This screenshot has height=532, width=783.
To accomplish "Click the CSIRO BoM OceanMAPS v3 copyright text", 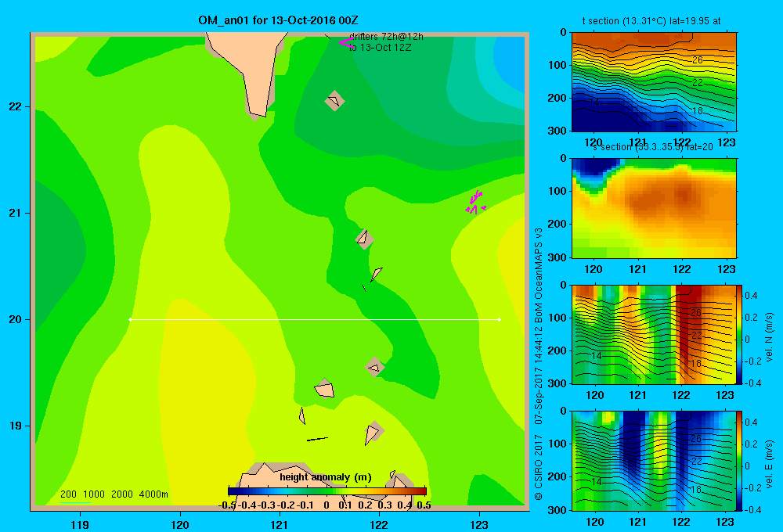I will [539, 364].
